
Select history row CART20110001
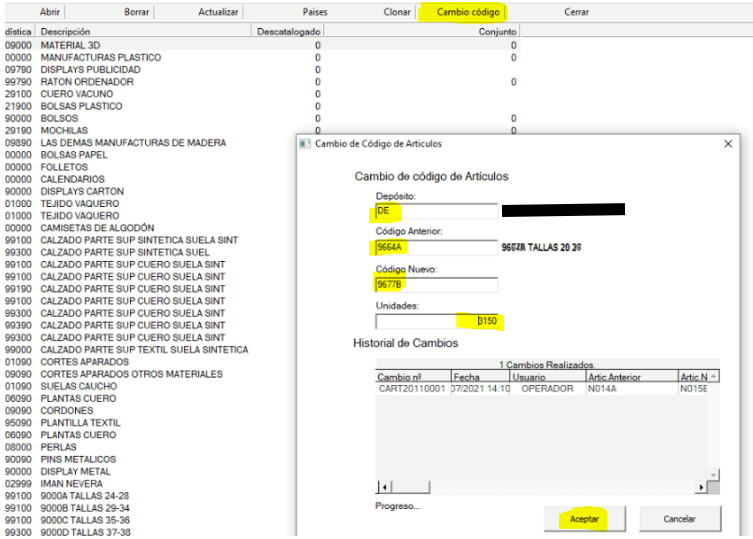click(410, 388)
